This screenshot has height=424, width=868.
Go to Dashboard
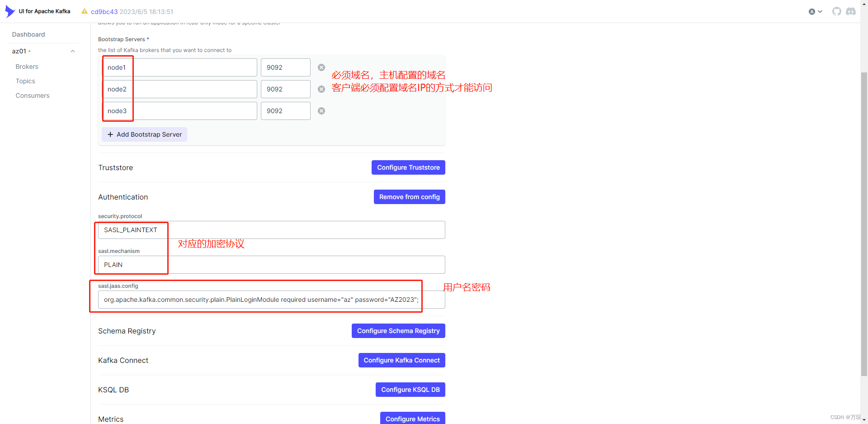pyautogui.click(x=28, y=34)
